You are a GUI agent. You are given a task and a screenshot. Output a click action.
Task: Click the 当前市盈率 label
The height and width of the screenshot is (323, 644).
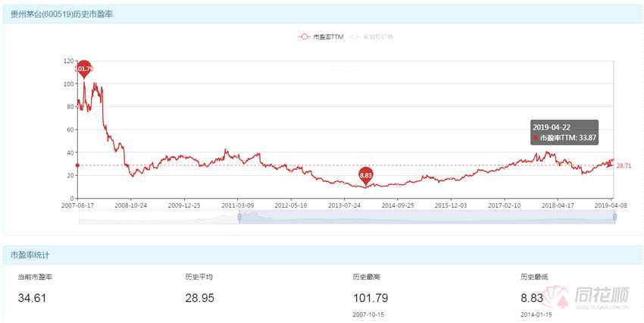(35, 278)
